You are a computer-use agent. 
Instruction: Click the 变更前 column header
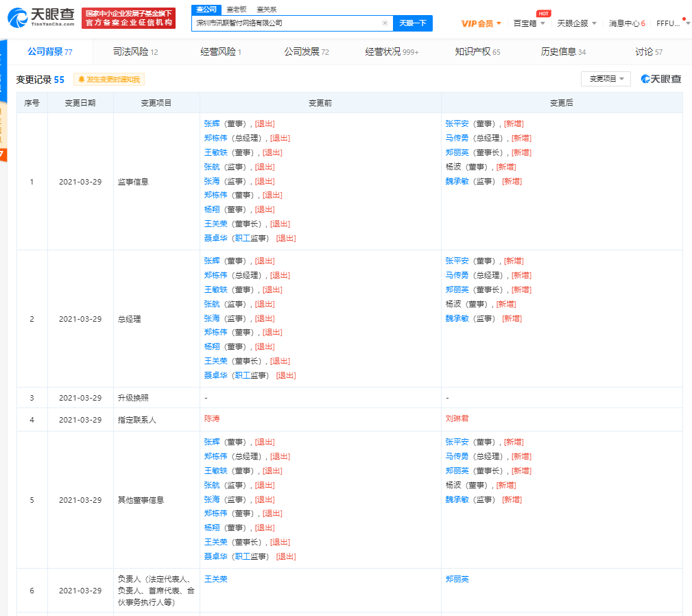(320, 103)
